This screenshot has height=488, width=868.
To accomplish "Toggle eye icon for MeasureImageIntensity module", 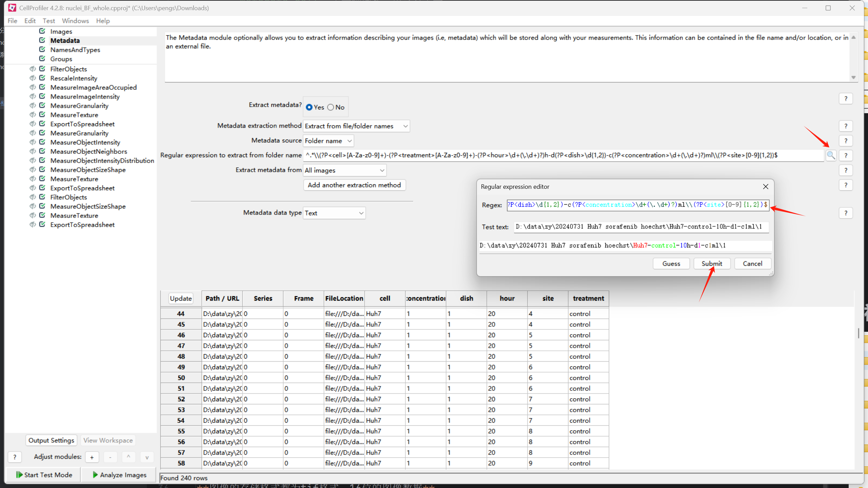I will pos(33,96).
